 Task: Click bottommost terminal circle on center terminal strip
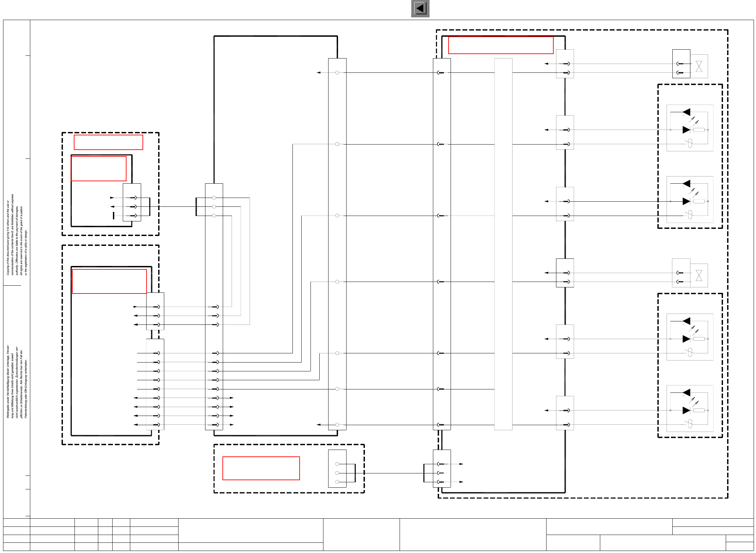pyautogui.click(x=337, y=425)
